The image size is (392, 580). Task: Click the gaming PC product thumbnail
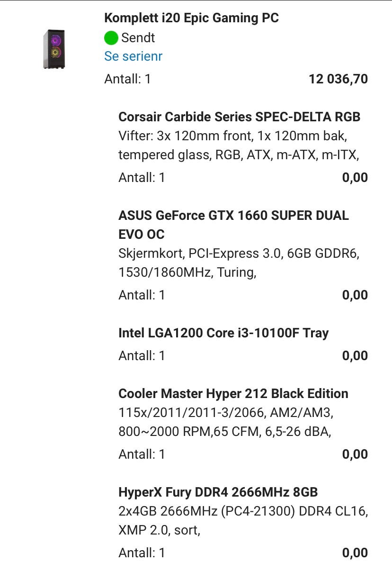coord(54,49)
